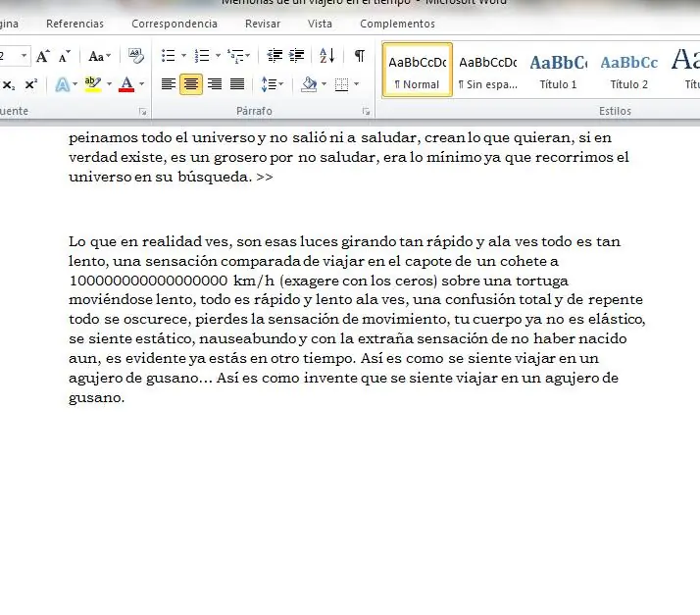The width and height of the screenshot is (700, 615).
Task: Decrease paragraph indent
Action: pyautogui.click(x=275, y=56)
